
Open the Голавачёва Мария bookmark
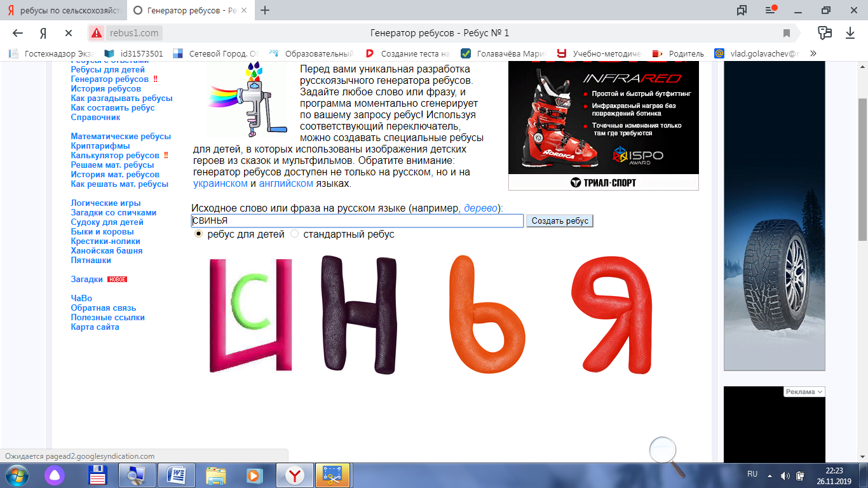point(504,53)
